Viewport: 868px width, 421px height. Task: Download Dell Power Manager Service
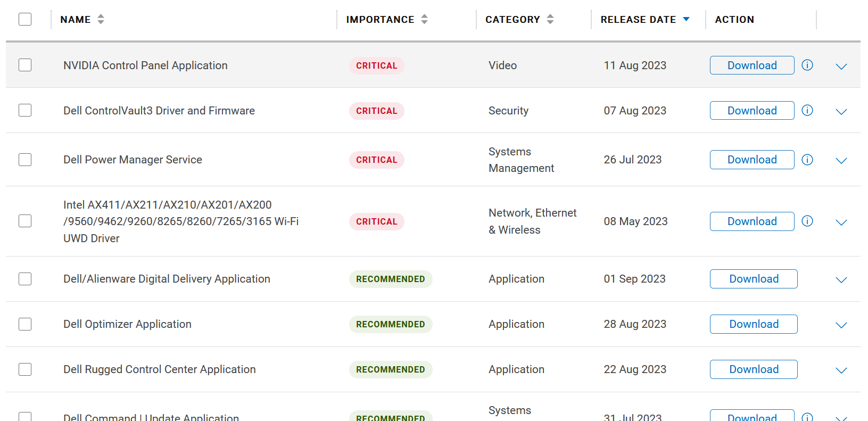pyautogui.click(x=752, y=160)
